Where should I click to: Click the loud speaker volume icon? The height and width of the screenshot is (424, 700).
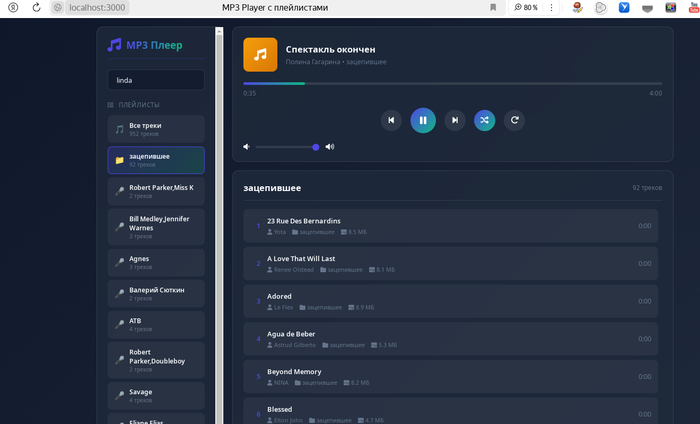point(330,147)
